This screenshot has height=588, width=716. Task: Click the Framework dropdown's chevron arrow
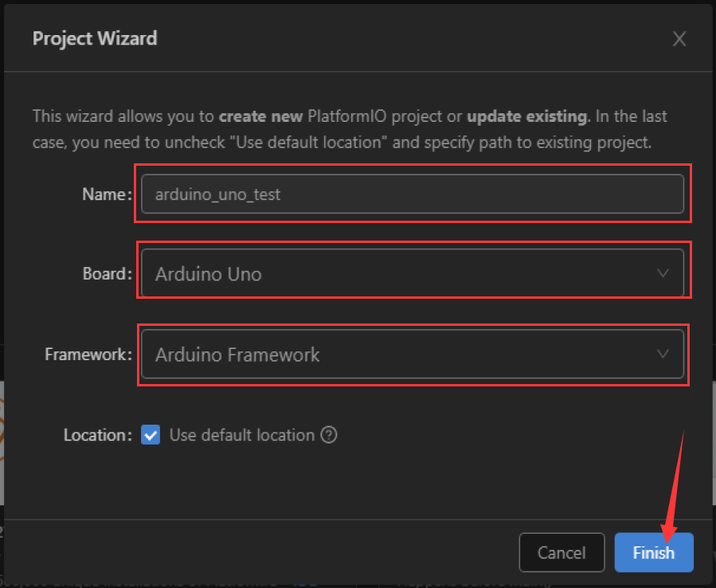(663, 354)
